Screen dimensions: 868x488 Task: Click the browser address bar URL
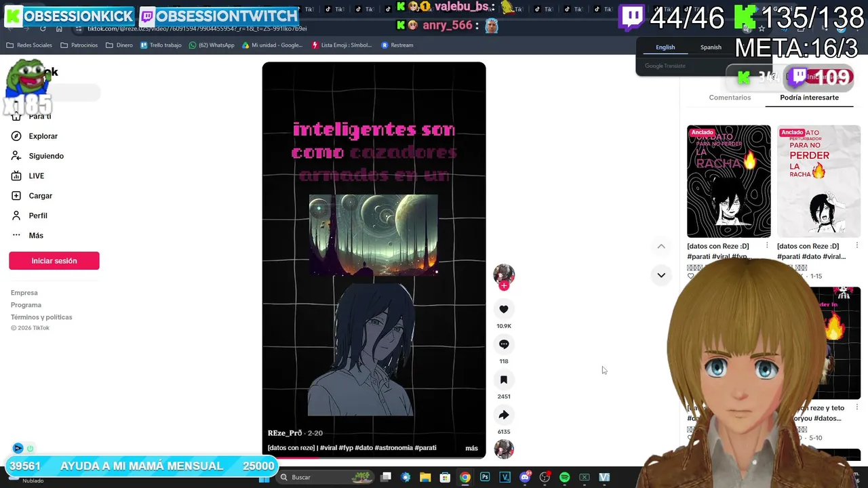pyautogui.click(x=197, y=28)
